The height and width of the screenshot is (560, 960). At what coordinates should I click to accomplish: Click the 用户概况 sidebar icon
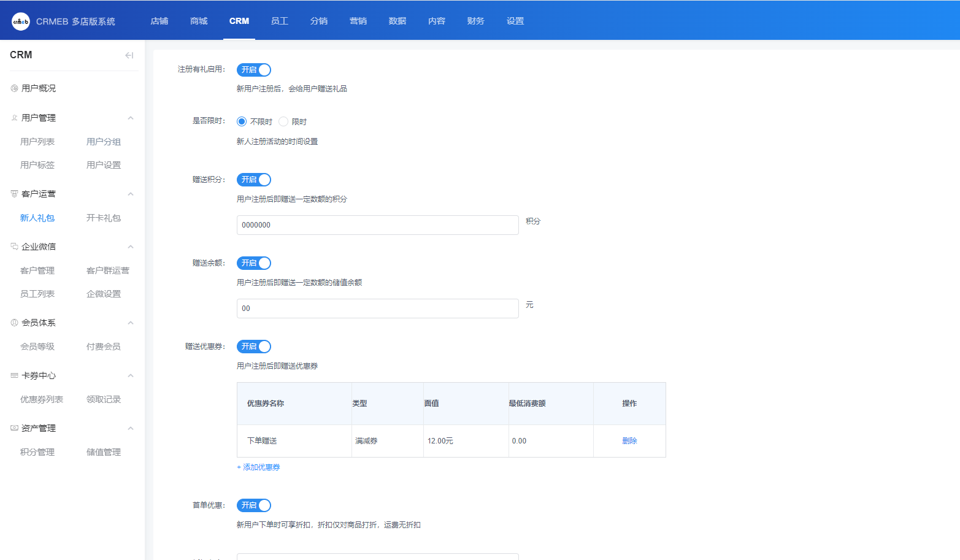pyautogui.click(x=14, y=88)
